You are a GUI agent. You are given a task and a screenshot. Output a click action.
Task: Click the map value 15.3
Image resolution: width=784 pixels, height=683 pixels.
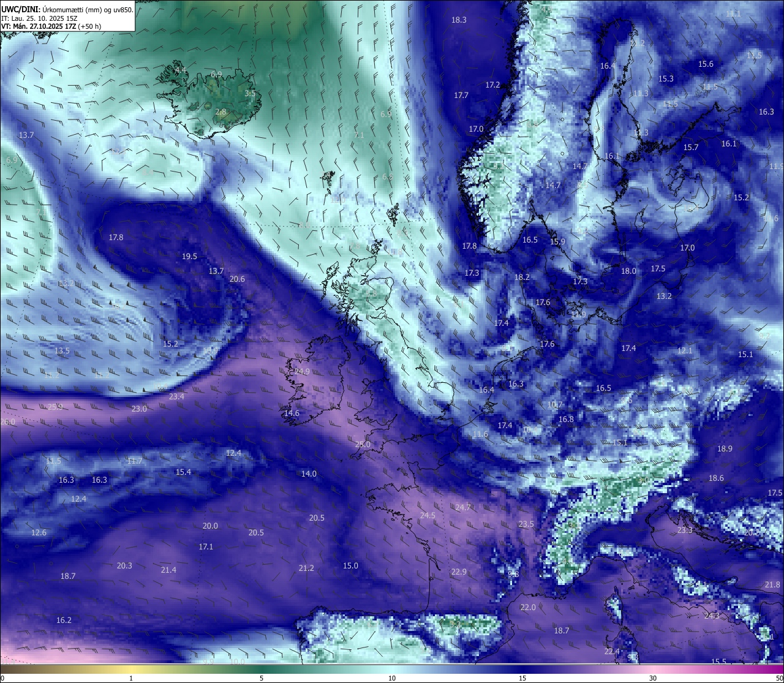666,79
